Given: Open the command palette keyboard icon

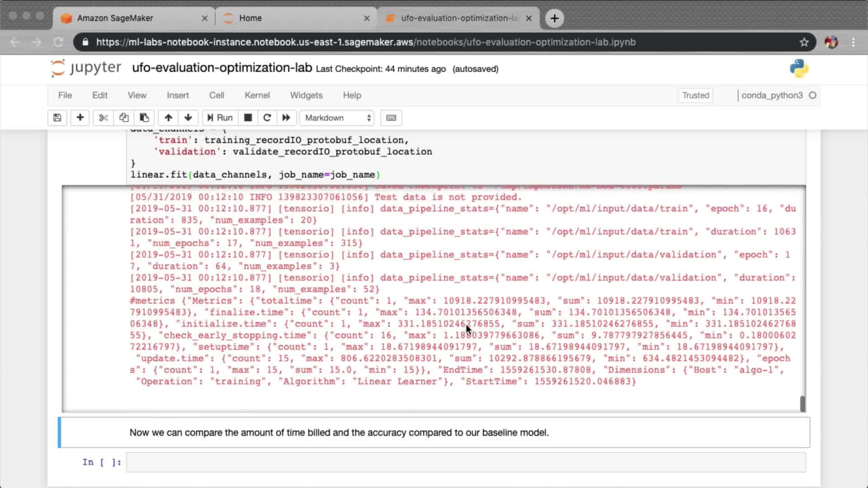Looking at the screenshot, I should [391, 118].
